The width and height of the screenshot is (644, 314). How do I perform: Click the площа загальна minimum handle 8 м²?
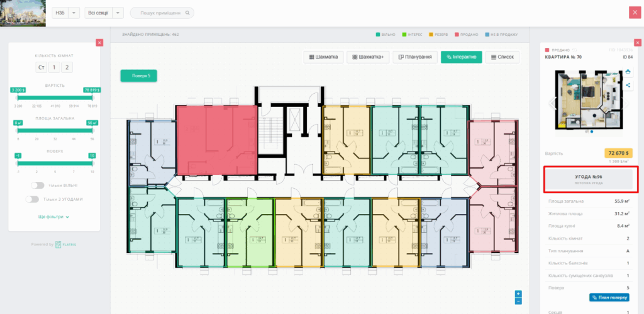click(x=18, y=123)
